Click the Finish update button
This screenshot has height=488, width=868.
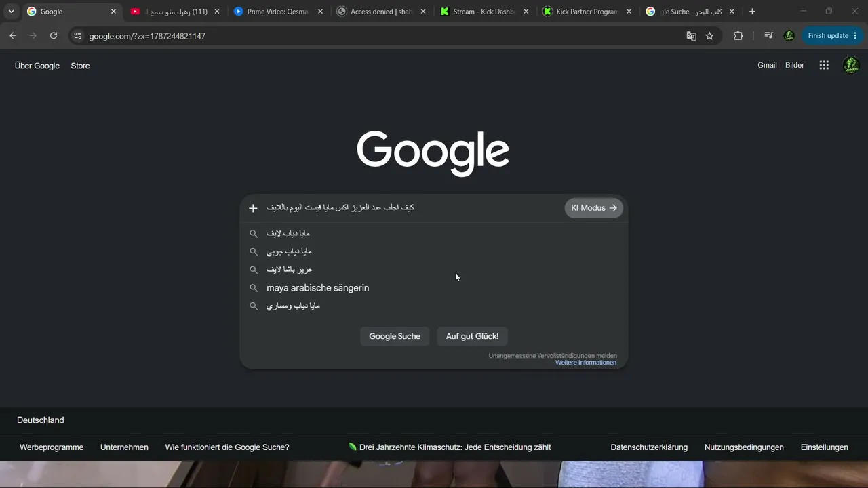point(831,36)
